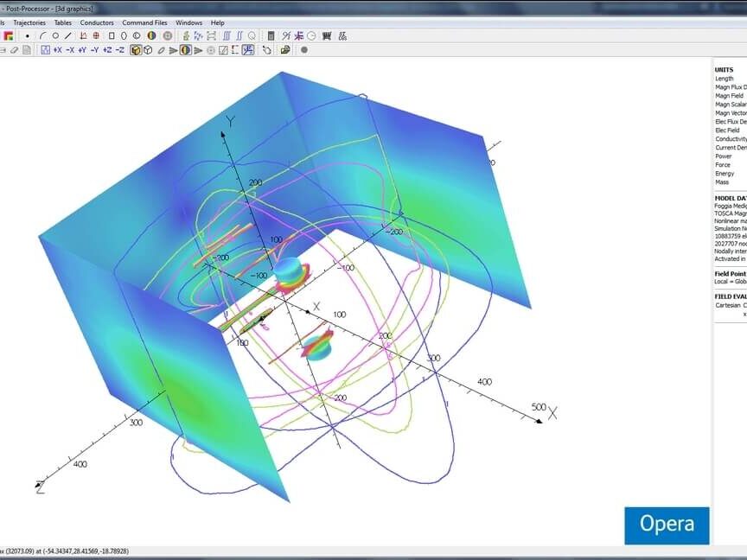The image size is (747, 560).
Task: Click the multicolor contour map icon
Action: 8,36
